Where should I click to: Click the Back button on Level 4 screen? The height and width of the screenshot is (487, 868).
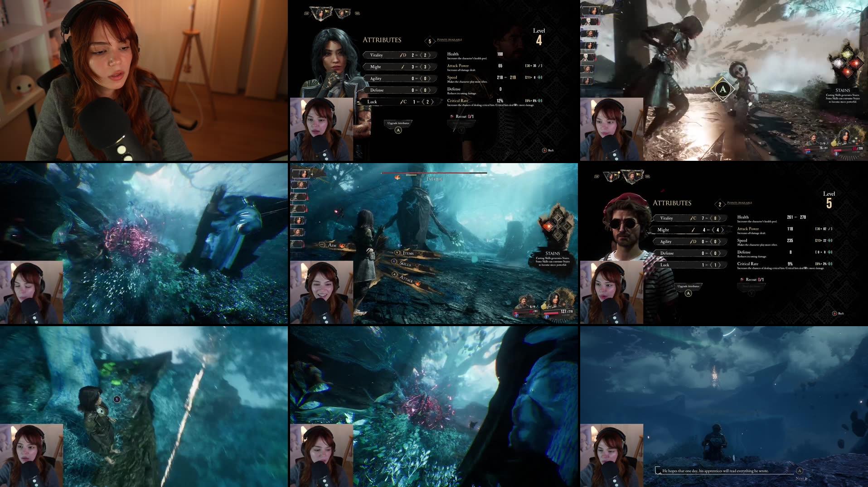(x=548, y=150)
